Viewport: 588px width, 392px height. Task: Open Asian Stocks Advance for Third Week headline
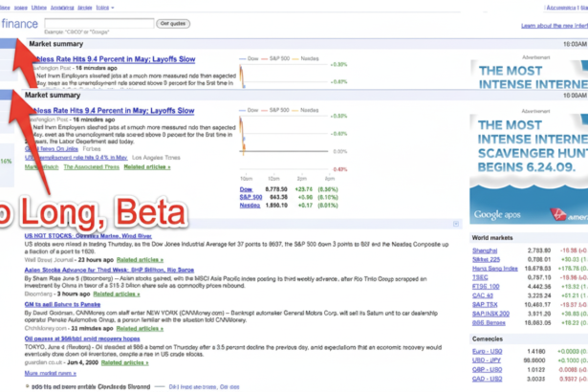tap(109, 270)
